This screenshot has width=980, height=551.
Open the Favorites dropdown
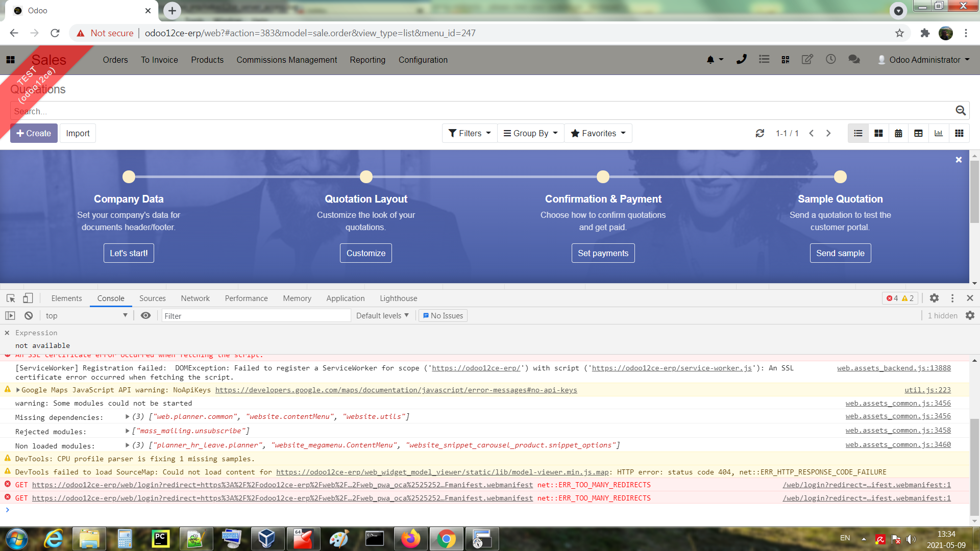pos(598,133)
